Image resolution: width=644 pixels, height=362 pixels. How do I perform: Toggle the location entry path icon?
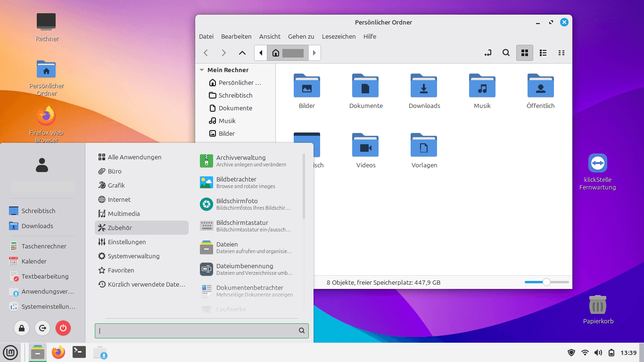point(488,53)
